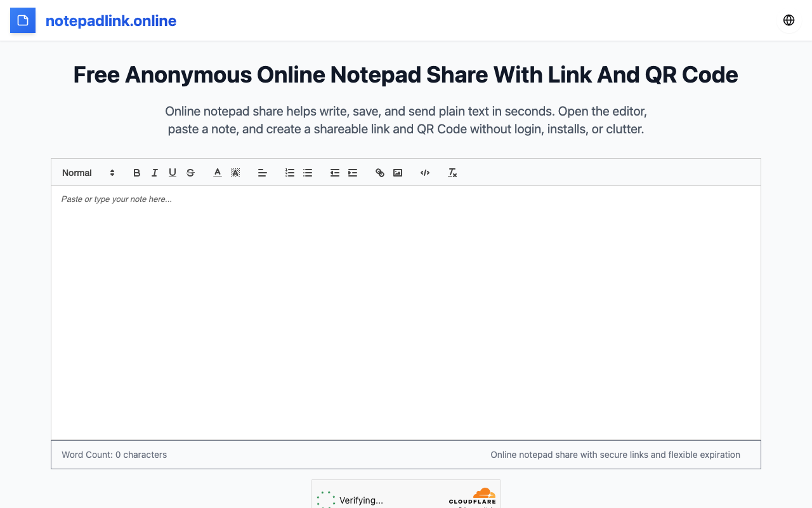This screenshot has height=508, width=812.
Task: Click the page's main heading
Action: (x=406, y=75)
